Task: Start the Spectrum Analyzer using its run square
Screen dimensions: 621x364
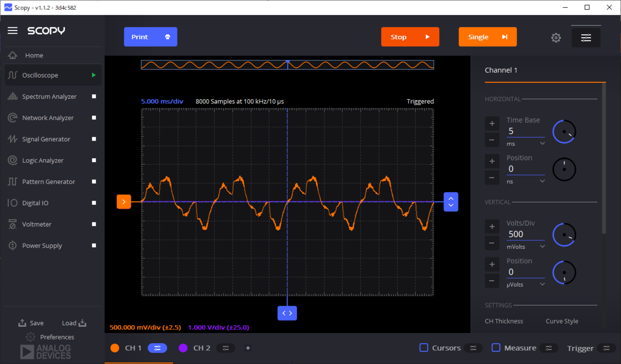Action: [94, 97]
